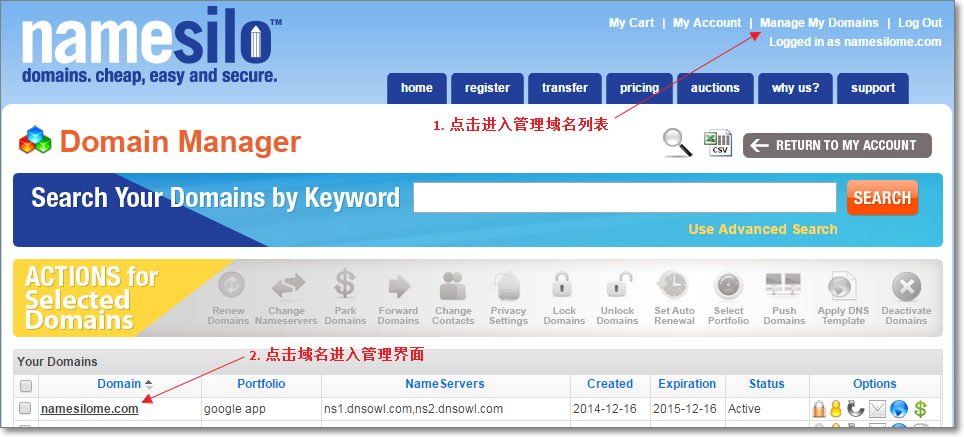Image resolution: width=964 pixels, height=437 pixels.
Task: Click the Log Out link
Action: pyautogui.click(x=920, y=23)
